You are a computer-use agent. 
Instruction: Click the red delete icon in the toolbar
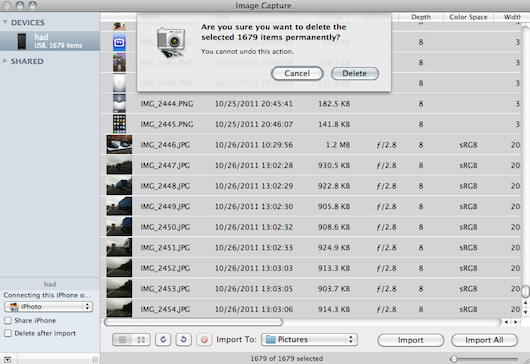click(204, 340)
